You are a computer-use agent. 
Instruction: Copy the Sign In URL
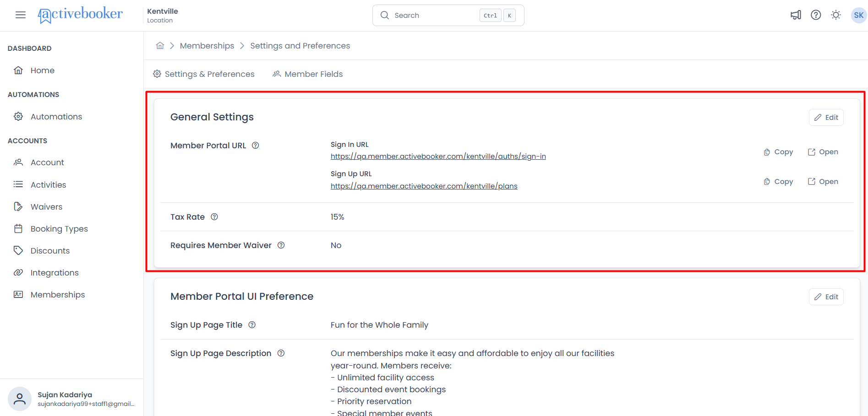(778, 152)
